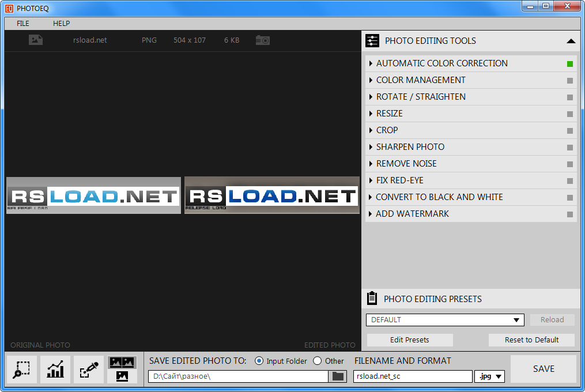This screenshot has width=585, height=392.
Task: Click the Reset to Default button
Action: [x=531, y=340]
